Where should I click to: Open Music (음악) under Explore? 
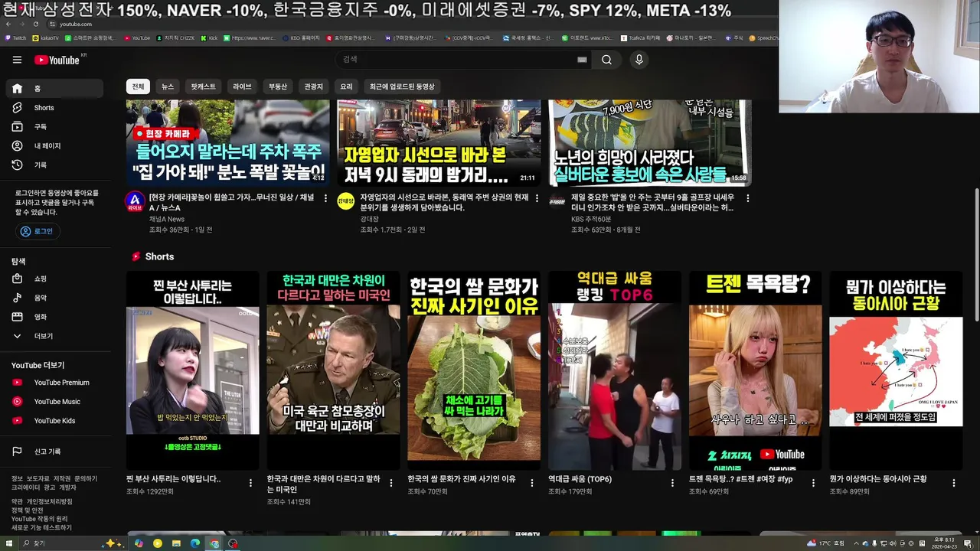click(x=55, y=298)
